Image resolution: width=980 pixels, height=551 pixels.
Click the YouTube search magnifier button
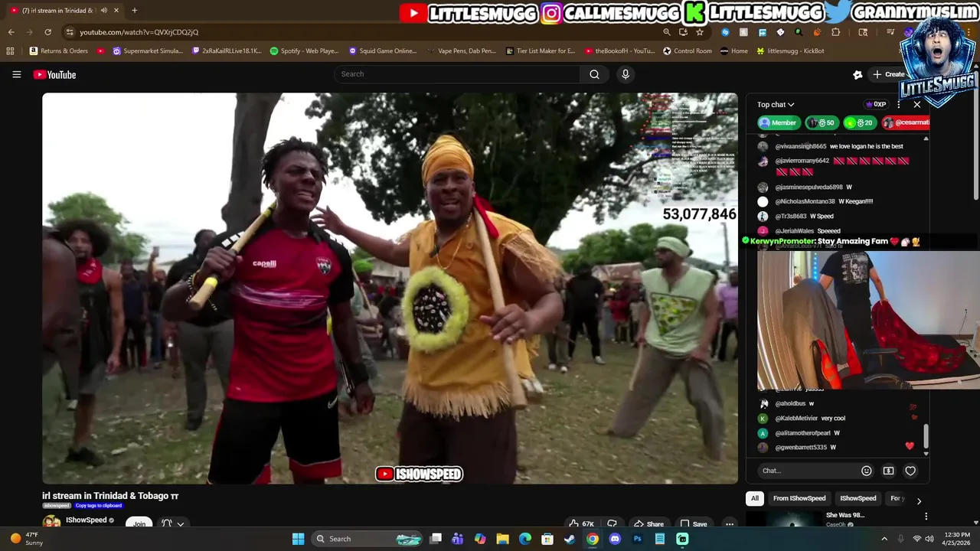tap(594, 74)
